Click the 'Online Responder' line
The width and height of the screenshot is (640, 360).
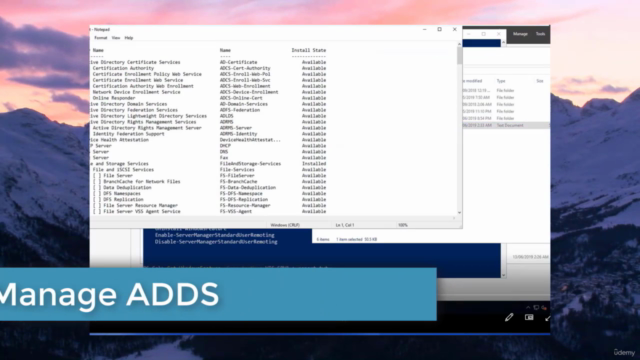click(x=114, y=98)
